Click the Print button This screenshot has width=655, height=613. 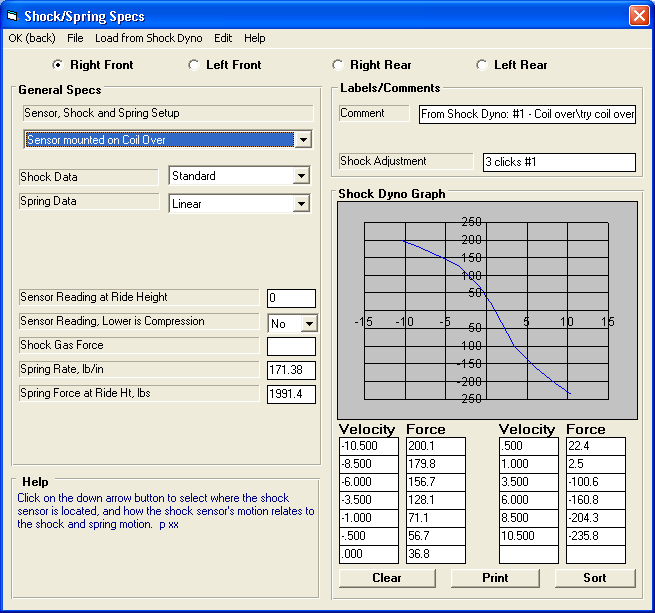[x=495, y=578]
